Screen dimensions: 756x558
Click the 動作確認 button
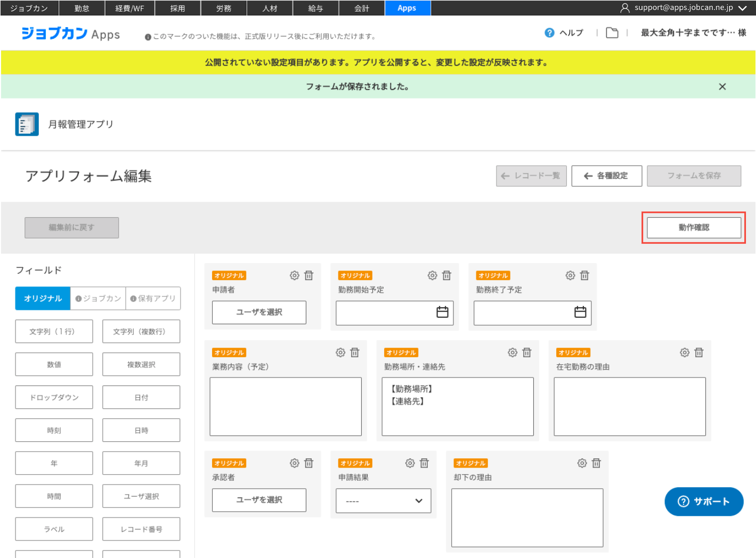tap(694, 227)
